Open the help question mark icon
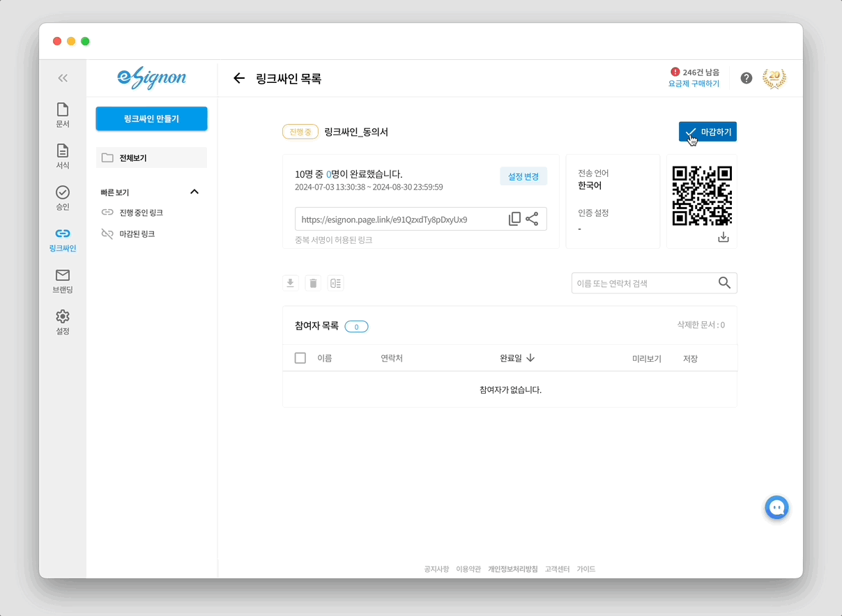Screen dimensions: 842x616 pos(747,78)
